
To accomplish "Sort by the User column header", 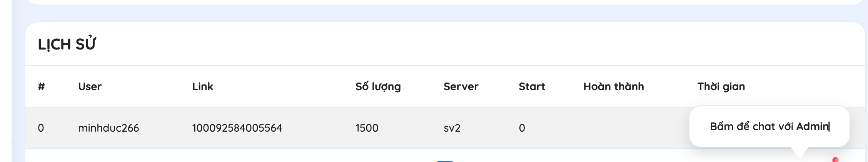I will tap(90, 86).
